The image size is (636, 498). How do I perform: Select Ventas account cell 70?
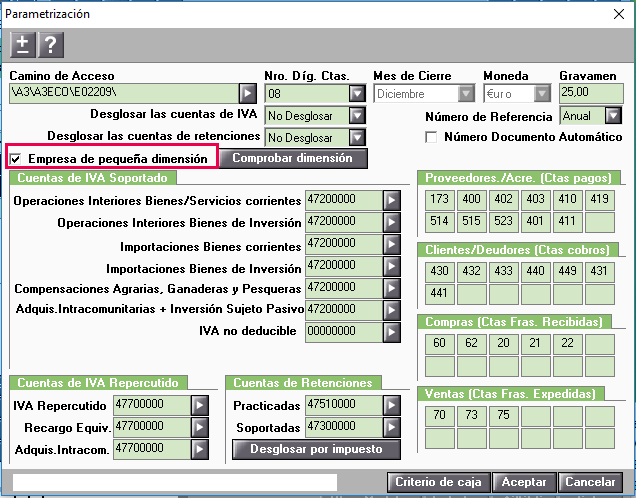(x=440, y=416)
